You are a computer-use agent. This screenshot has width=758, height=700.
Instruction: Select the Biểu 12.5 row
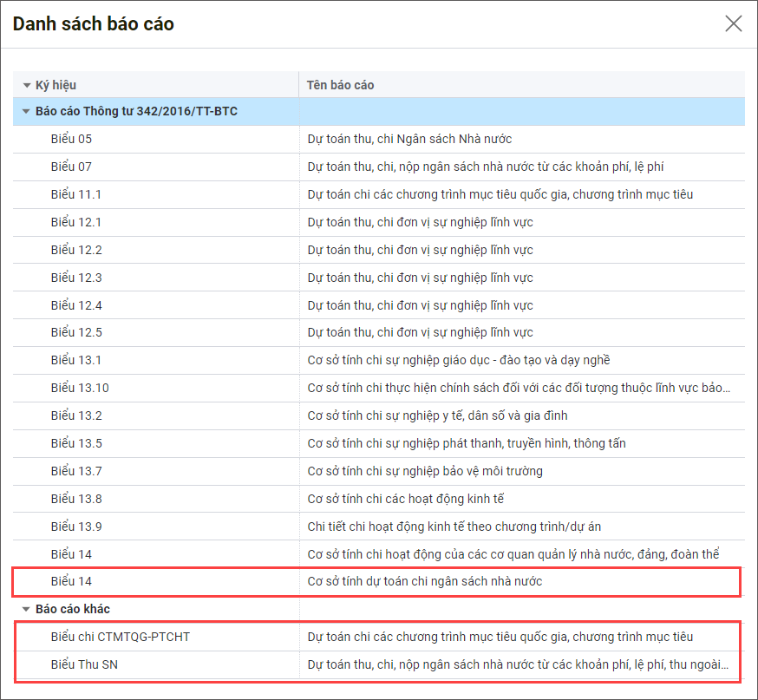pyautogui.click(x=76, y=332)
